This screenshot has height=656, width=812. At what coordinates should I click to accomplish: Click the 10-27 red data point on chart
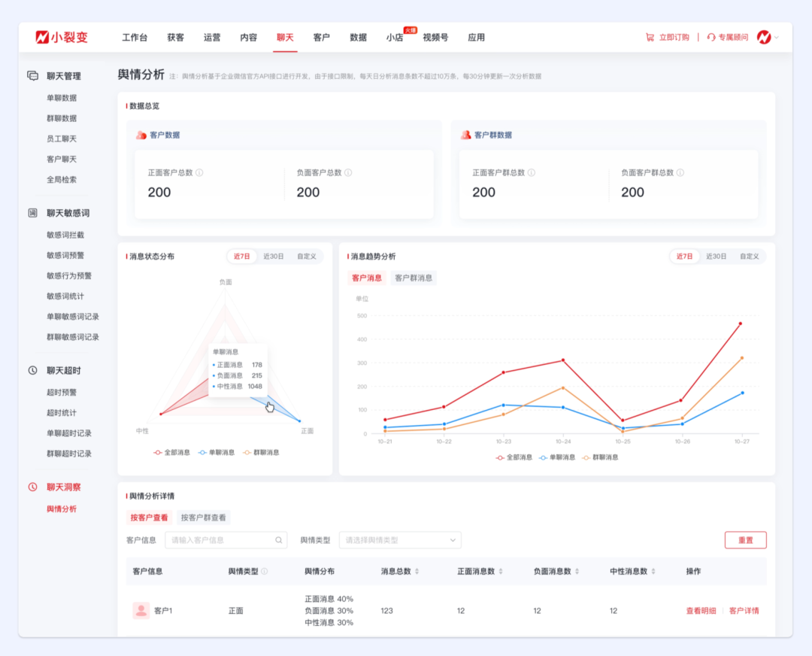click(x=740, y=324)
